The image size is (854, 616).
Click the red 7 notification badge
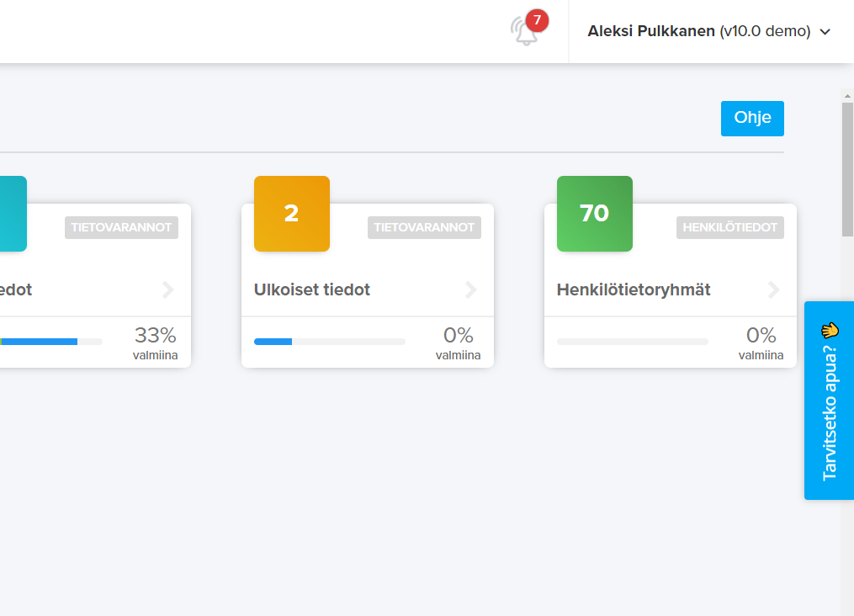(x=537, y=21)
